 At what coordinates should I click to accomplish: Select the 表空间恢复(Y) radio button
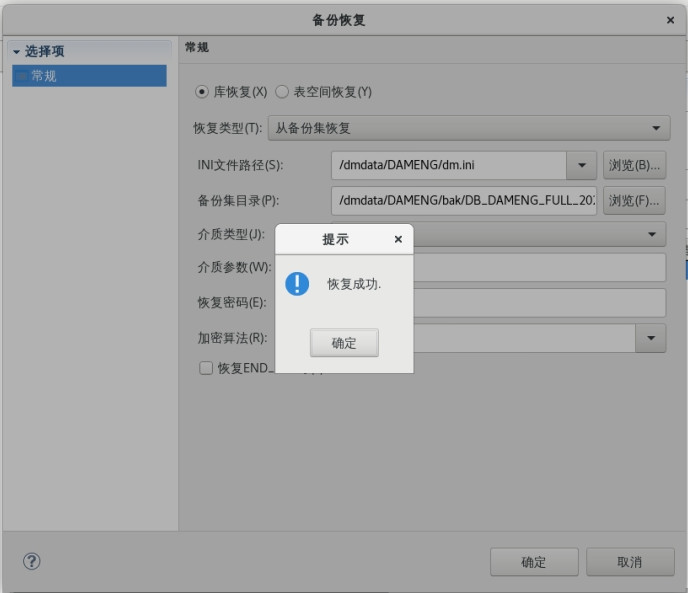tap(282, 92)
